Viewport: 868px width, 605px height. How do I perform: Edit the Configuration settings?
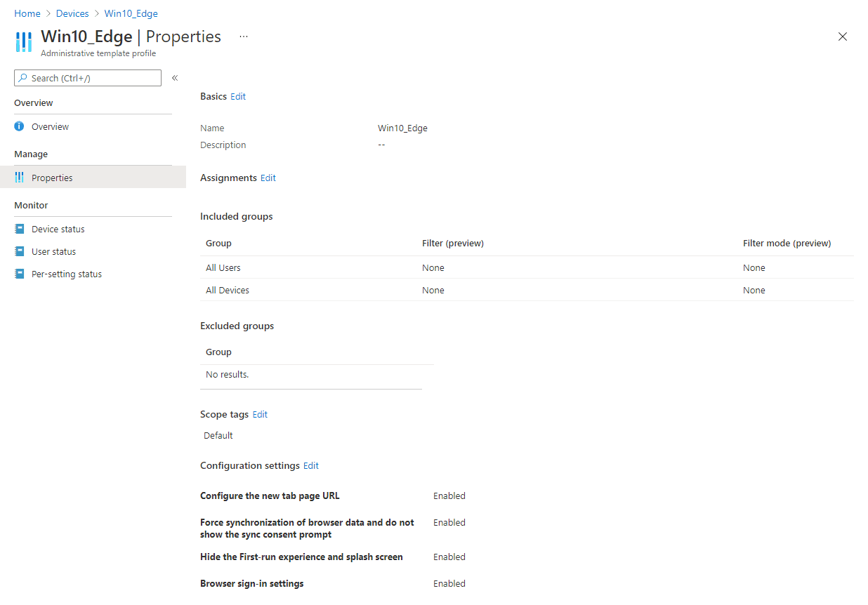310,465
